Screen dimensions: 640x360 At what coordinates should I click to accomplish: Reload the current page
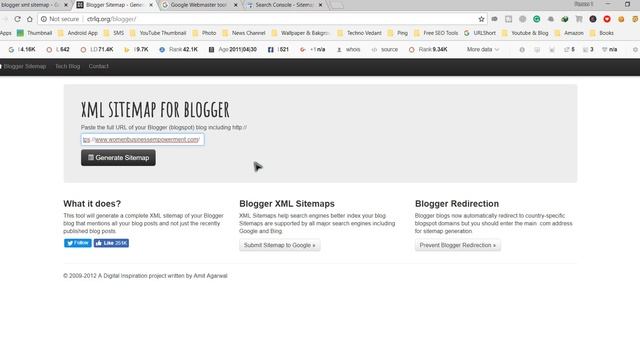pyautogui.click(x=17, y=19)
